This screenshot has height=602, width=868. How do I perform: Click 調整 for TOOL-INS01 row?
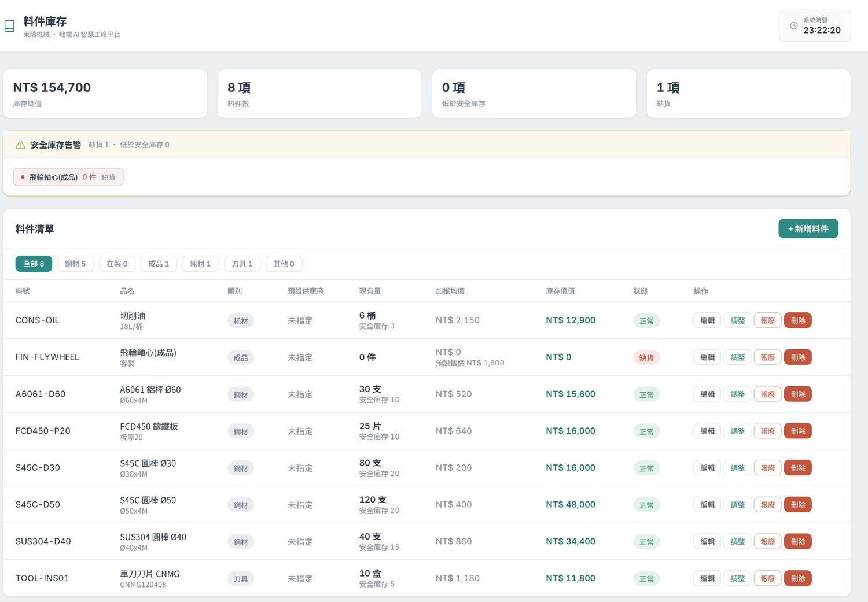[737, 578]
